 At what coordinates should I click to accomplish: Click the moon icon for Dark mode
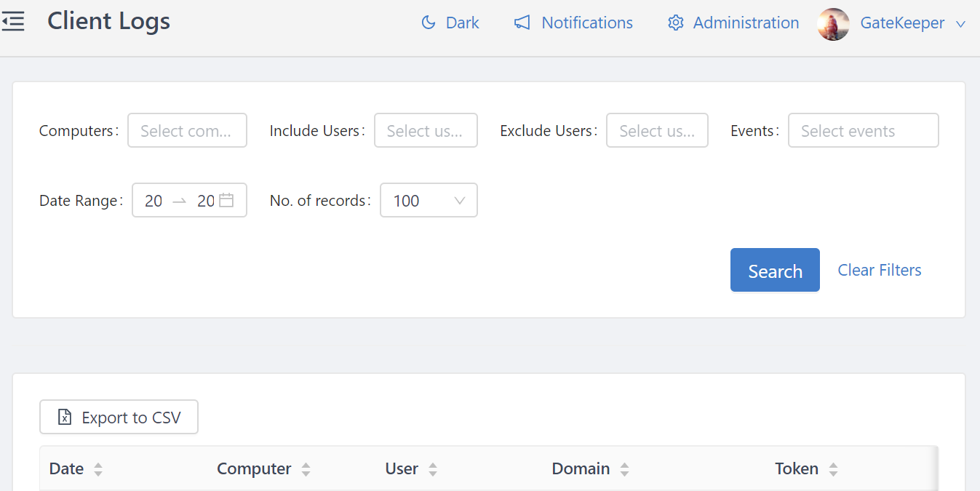(429, 23)
